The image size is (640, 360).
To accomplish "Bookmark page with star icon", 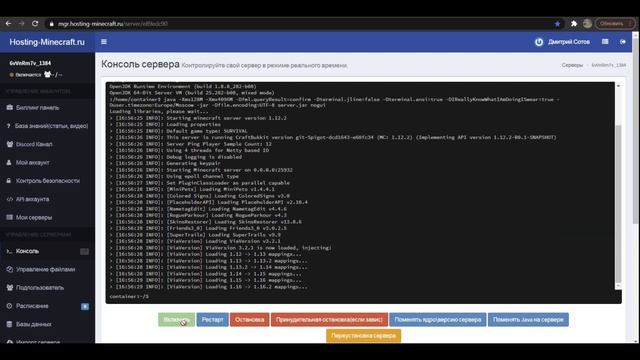I will 557,24.
